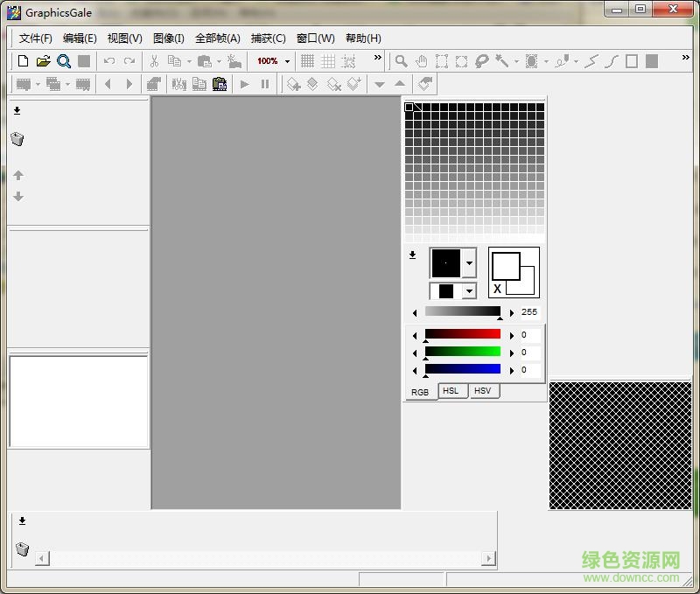Open the 图像 menu
Viewport: 700px width, 594px height.
[167, 38]
